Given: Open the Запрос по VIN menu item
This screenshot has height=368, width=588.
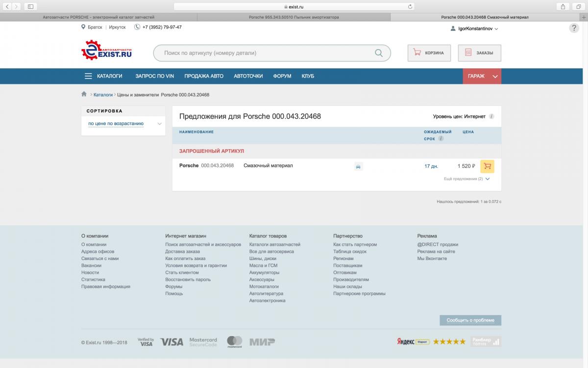Looking at the screenshot, I should 154,76.
